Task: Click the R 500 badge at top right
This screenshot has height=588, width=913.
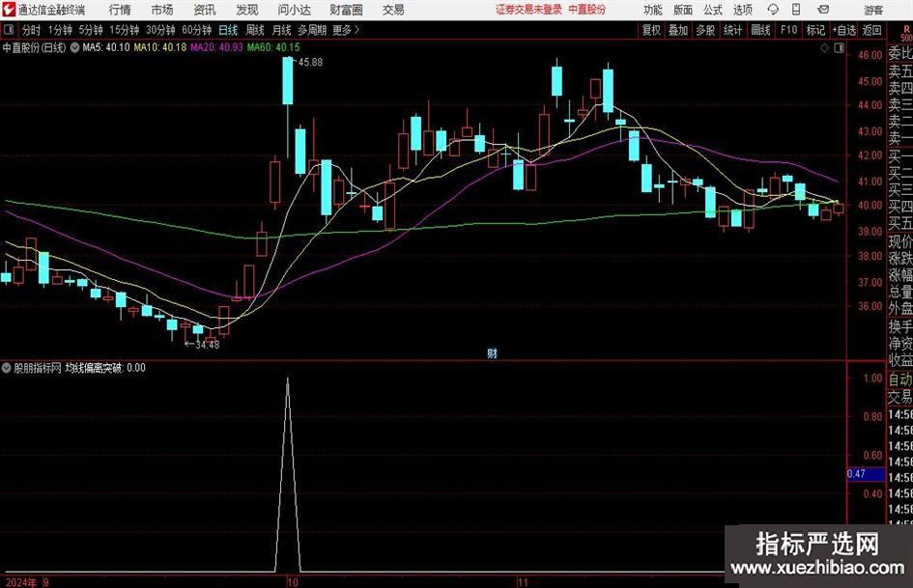Action: tap(906, 33)
